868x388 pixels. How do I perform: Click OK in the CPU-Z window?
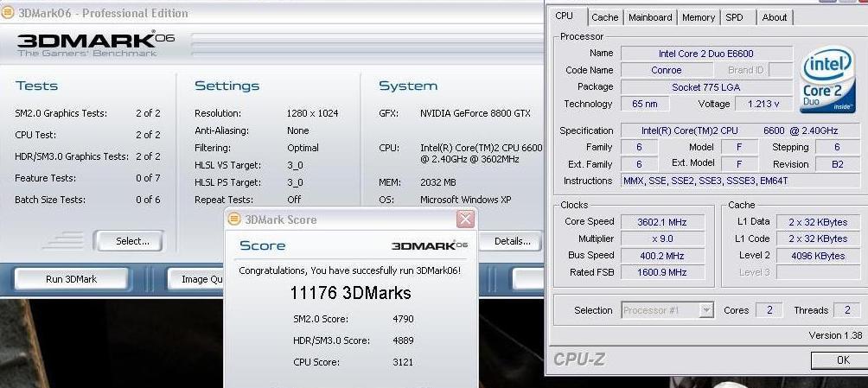pos(842,360)
